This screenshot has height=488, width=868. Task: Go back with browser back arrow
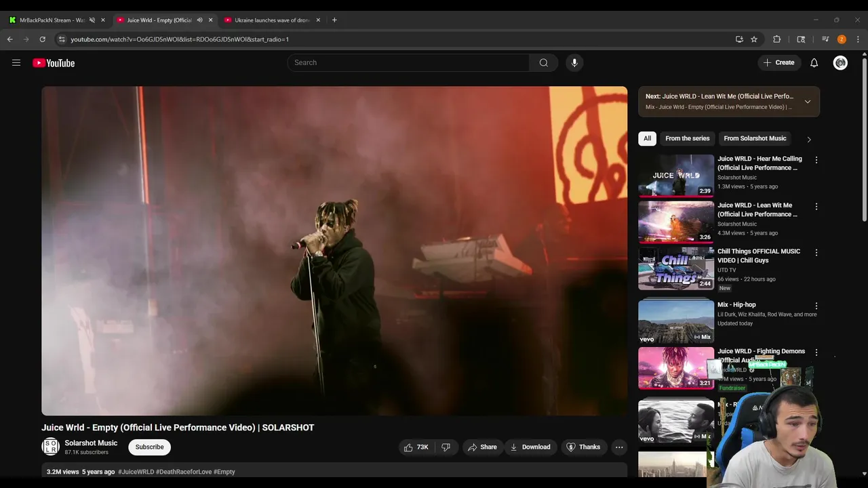pos(10,39)
